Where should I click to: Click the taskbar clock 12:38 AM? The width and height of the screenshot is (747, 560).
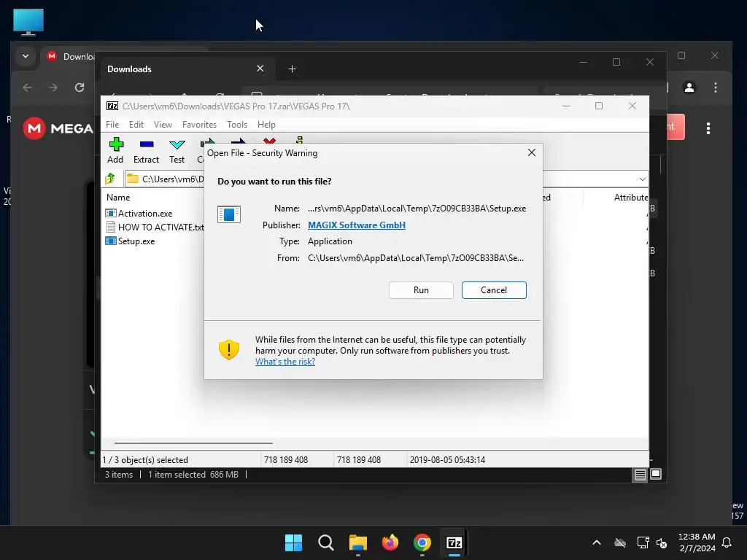click(x=697, y=537)
